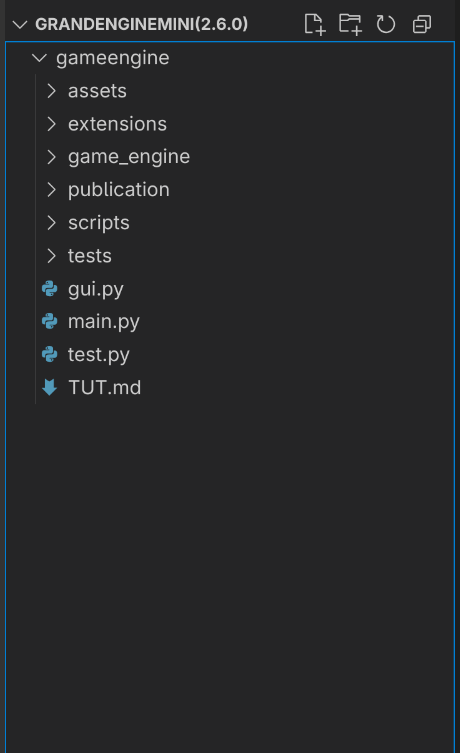
Task: Click the Python icon beside test.py
Action: (x=49, y=354)
